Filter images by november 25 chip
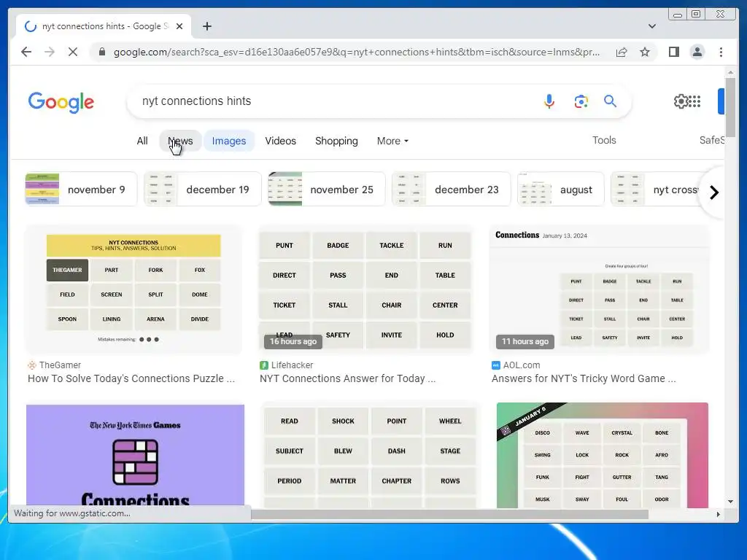Viewport: 747px width, 560px height. [x=327, y=189]
